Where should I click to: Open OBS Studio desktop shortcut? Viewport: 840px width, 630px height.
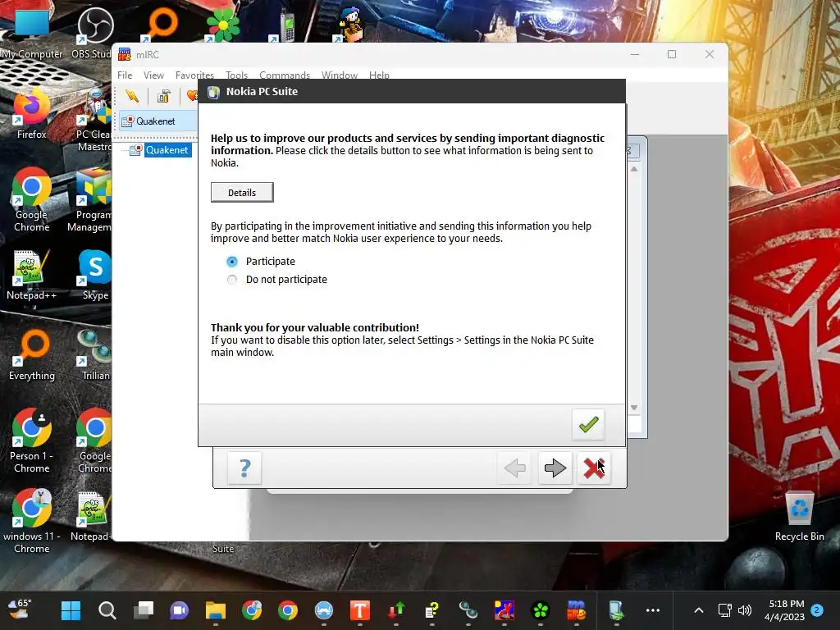point(94,34)
